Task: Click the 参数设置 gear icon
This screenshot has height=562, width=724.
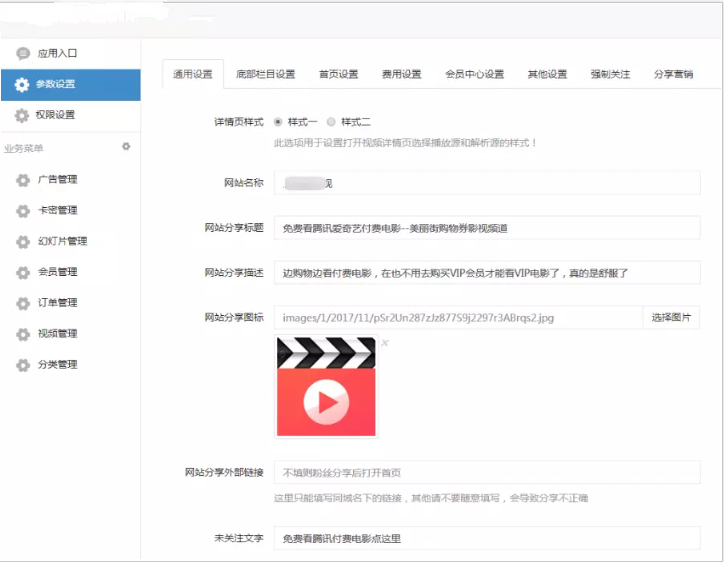Action: 22,85
